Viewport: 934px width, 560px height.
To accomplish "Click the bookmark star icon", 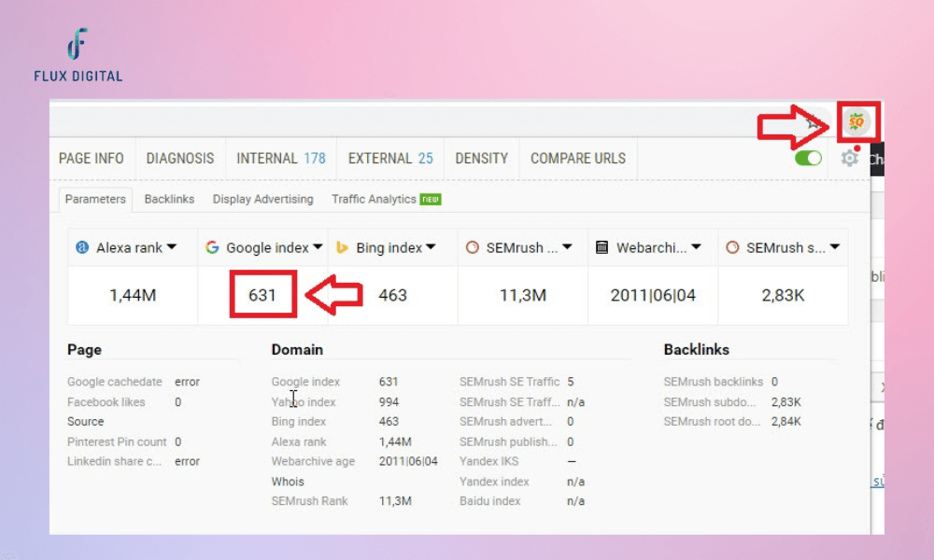I will click(813, 123).
